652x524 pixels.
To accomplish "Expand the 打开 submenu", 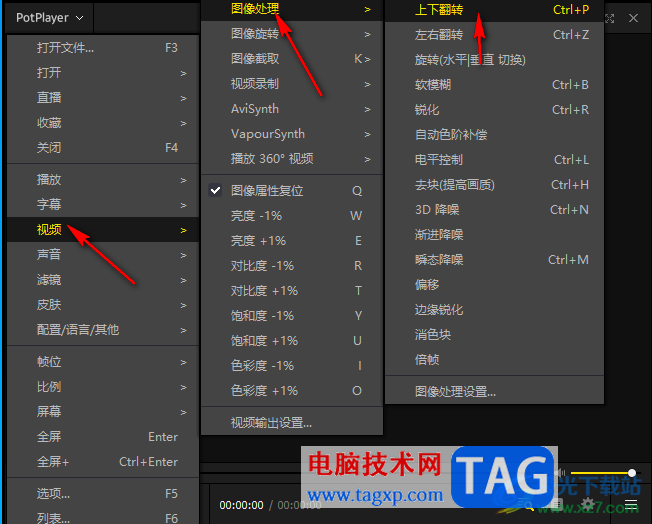I will pyautogui.click(x=103, y=73).
